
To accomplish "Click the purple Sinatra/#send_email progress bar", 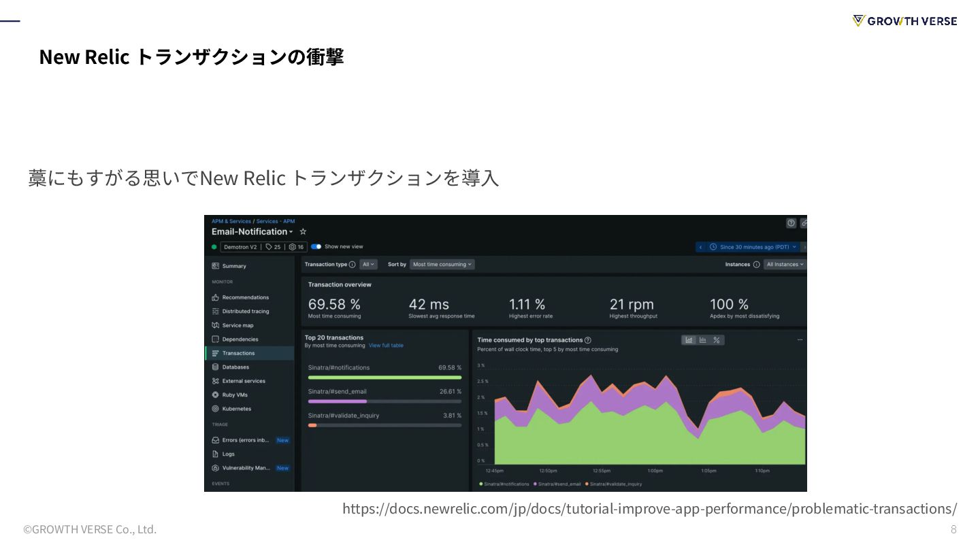I will [x=338, y=401].
